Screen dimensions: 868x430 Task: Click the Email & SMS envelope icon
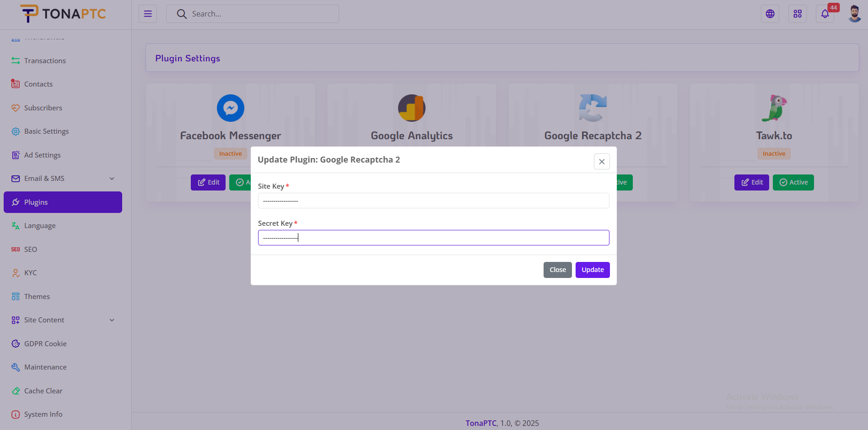click(x=16, y=179)
